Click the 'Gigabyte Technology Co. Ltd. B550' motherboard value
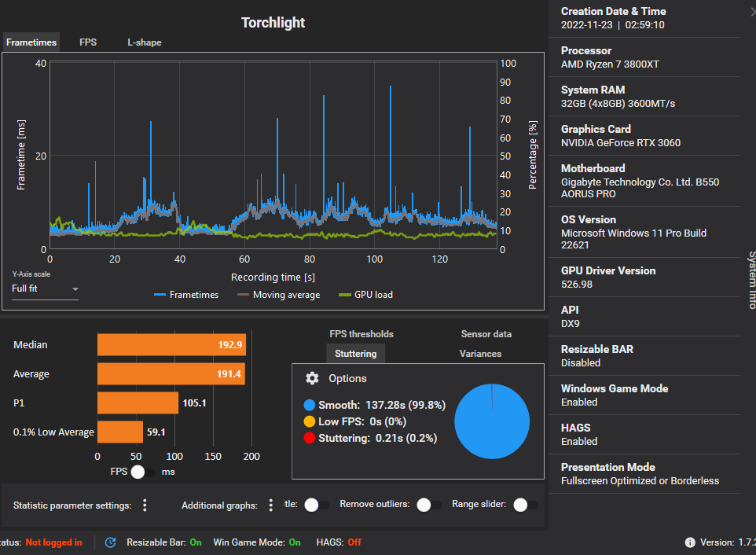 [640, 182]
